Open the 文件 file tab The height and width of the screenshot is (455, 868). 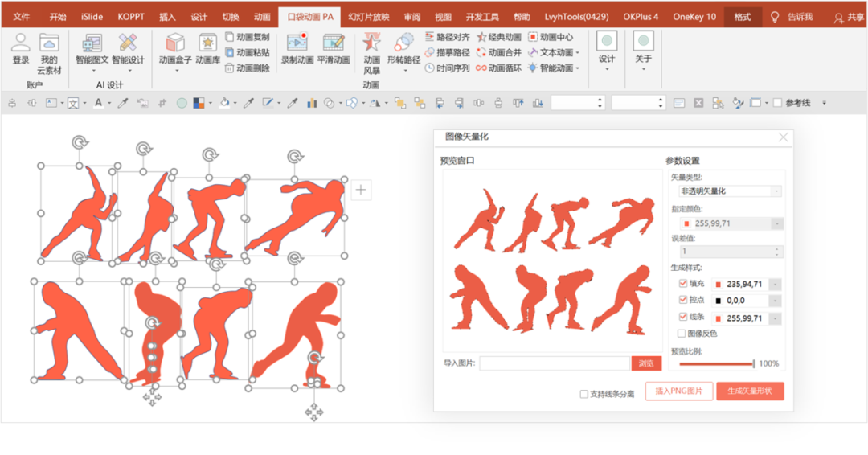[x=21, y=17]
